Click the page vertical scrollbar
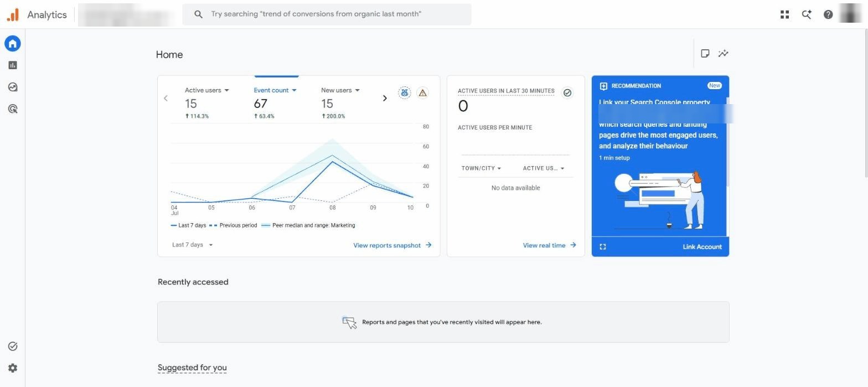Viewport: 868px width, 387px height. [865, 104]
